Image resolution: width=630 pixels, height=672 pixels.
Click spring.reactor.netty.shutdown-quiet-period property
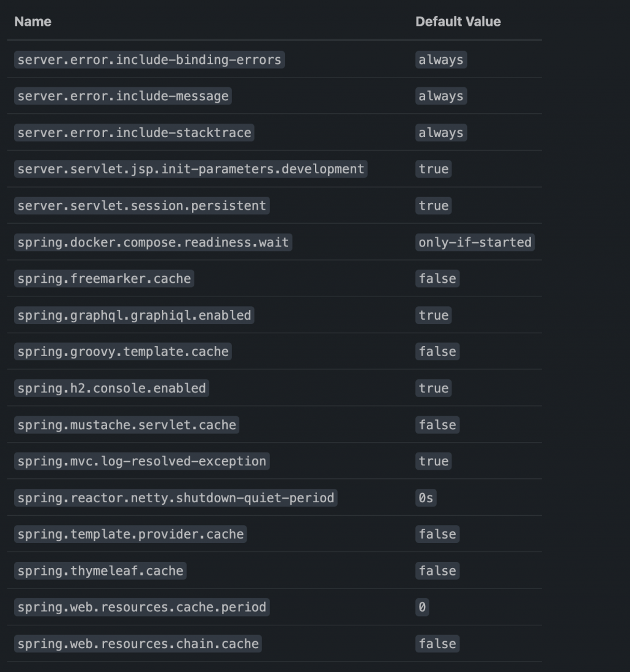pyautogui.click(x=175, y=497)
